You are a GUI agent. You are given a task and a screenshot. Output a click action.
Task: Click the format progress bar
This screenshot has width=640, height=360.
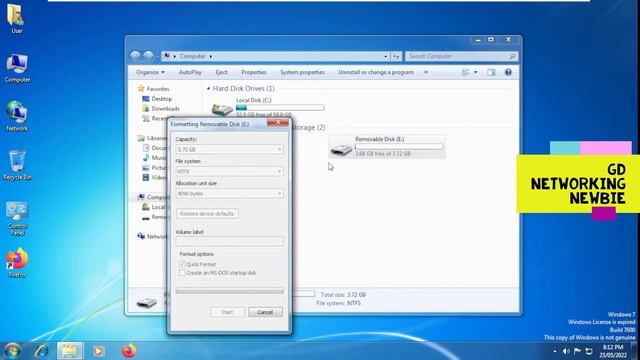(229, 291)
